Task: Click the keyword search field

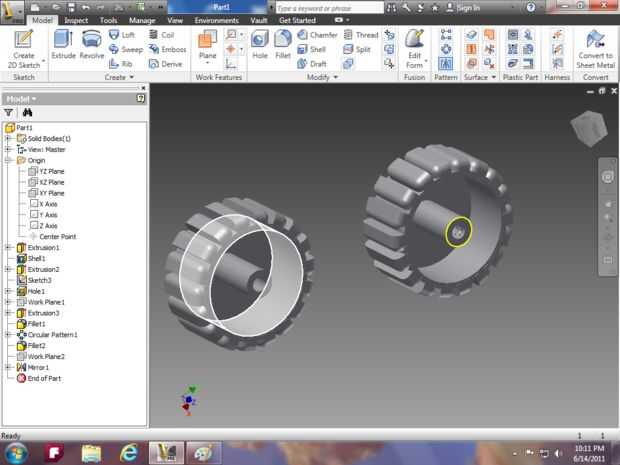Action: click(x=329, y=8)
